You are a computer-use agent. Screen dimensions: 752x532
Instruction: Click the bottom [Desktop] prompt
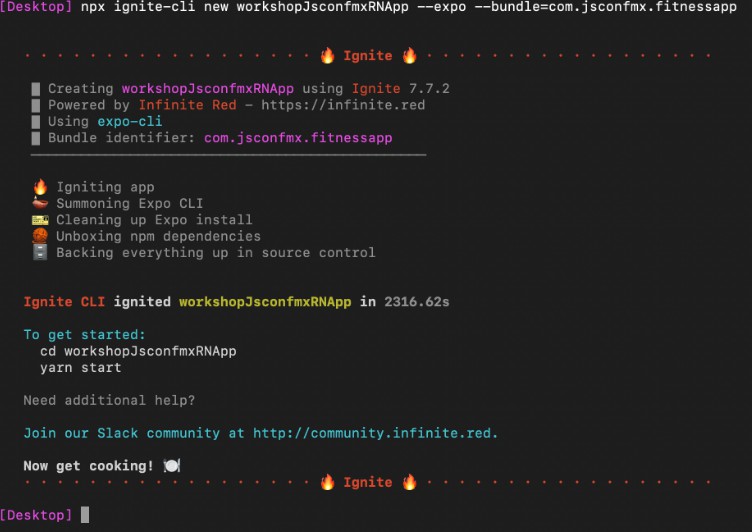(36, 515)
